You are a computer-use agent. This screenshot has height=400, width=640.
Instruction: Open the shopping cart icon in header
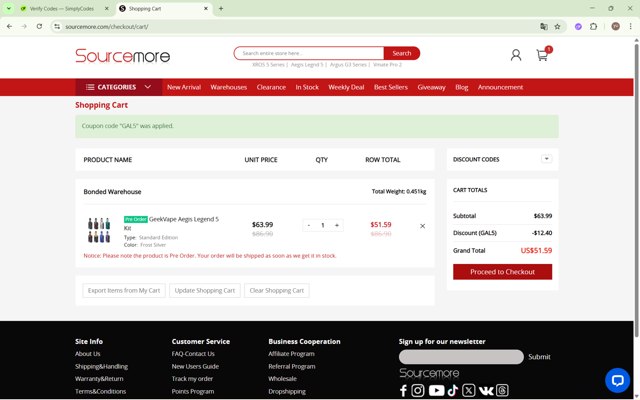[x=542, y=55]
